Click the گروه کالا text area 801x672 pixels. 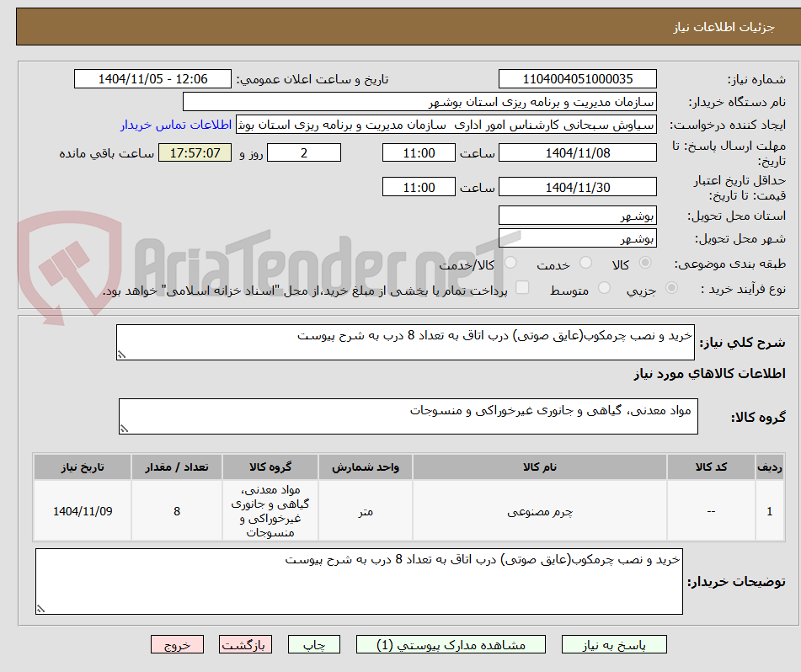click(x=409, y=417)
